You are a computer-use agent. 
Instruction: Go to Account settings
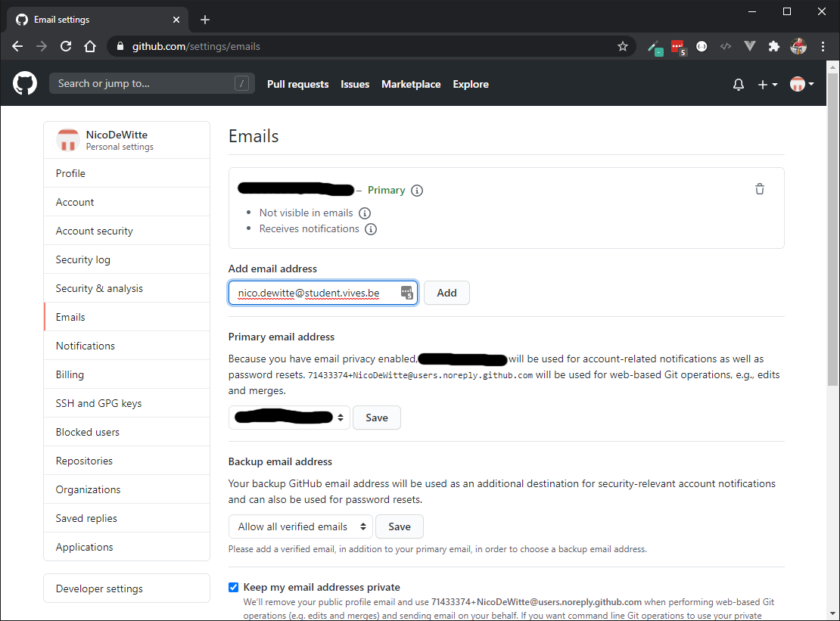[x=127, y=203]
